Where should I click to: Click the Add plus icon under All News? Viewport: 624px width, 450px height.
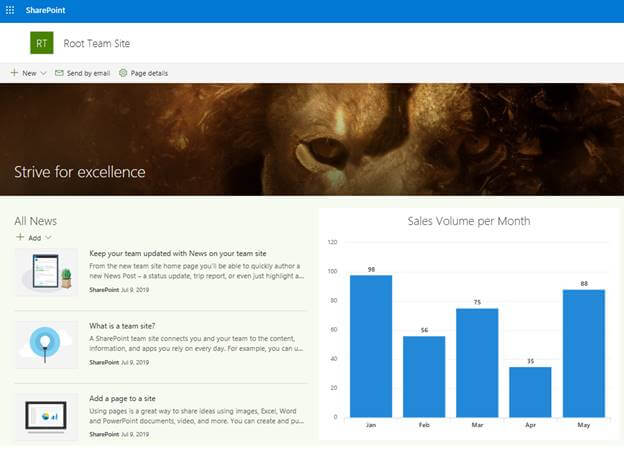point(20,237)
